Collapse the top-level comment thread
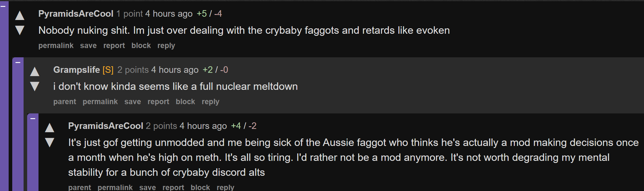This screenshot has height=191, width=644. [3, 6]
